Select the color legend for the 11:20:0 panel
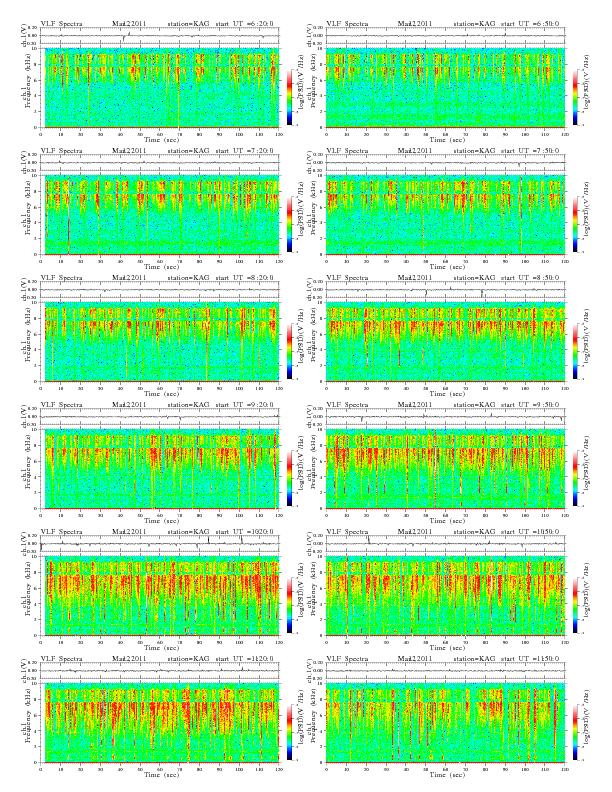Viewport: 612px width, 792px height. click(x=289, y=732)
